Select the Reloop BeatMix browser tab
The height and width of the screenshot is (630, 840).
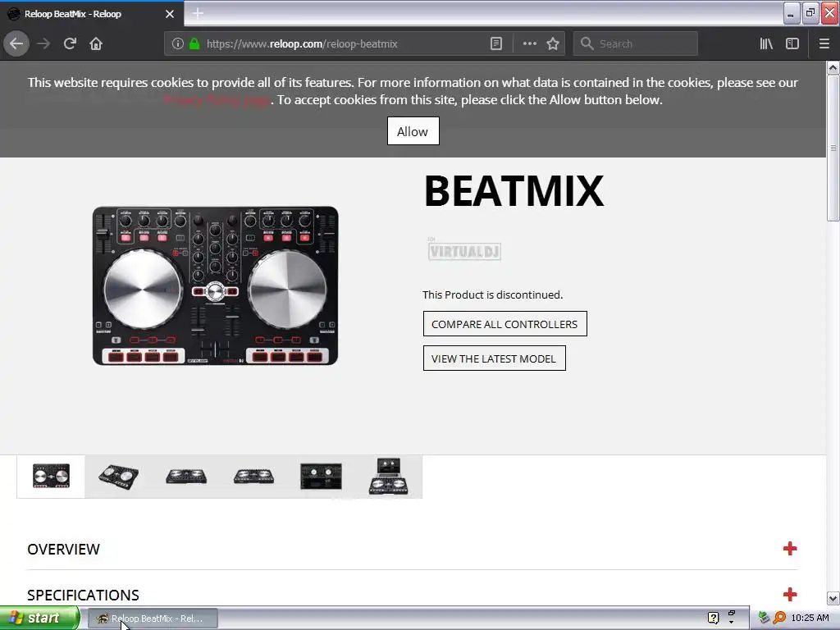92,14
